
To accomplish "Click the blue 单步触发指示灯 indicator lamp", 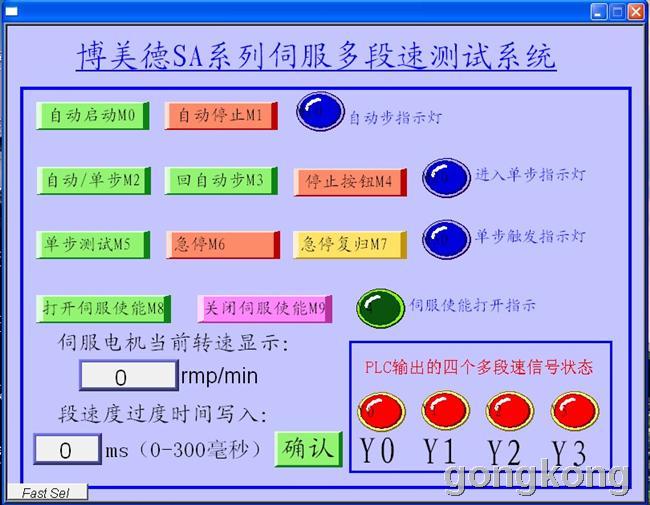I will [x=446, y=239].
